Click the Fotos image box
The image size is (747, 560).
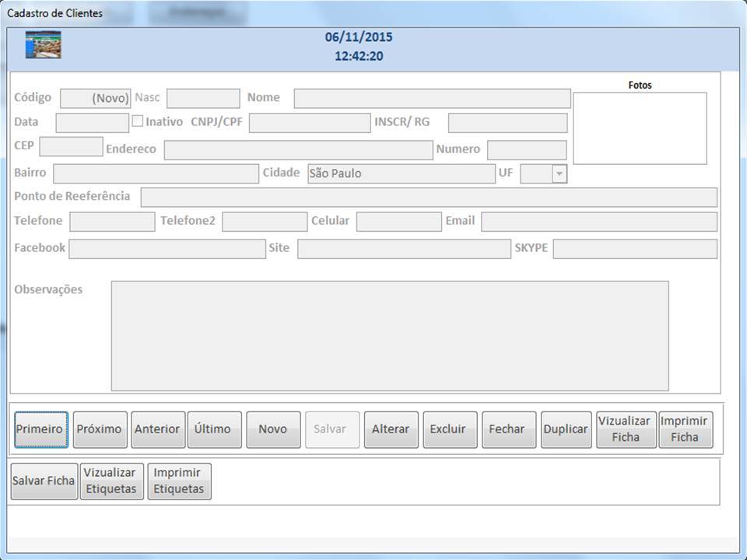click(x=640, y=128)
